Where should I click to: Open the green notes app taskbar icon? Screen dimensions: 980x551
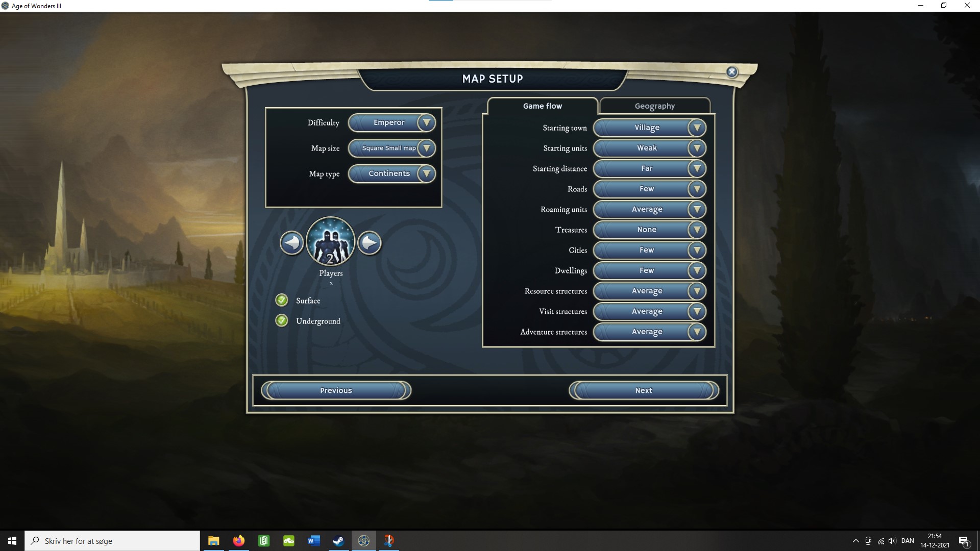click(264, 541)
